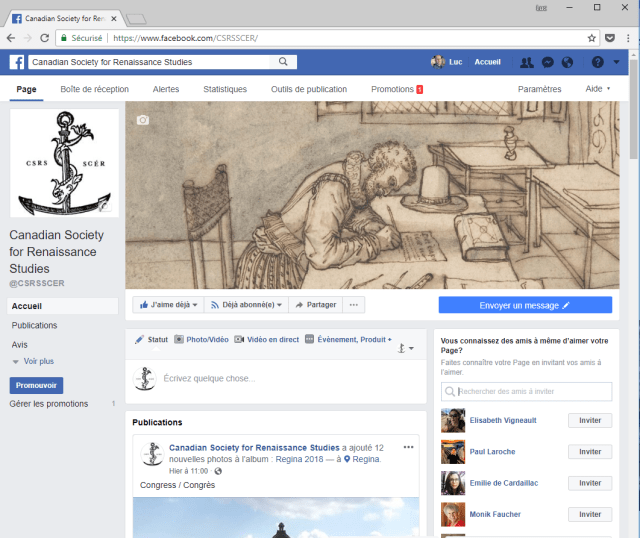Open Paul Laroche profile photo
Viewport: 640px width, 538px height.
coord(453,452)
